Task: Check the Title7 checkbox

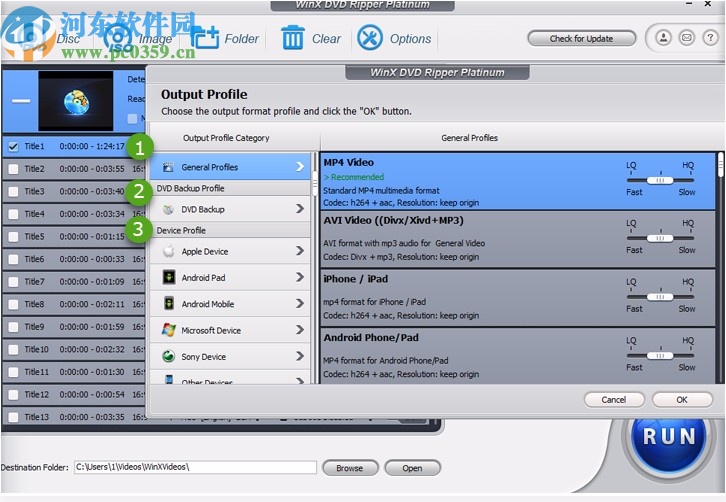Action: point(13,282)
